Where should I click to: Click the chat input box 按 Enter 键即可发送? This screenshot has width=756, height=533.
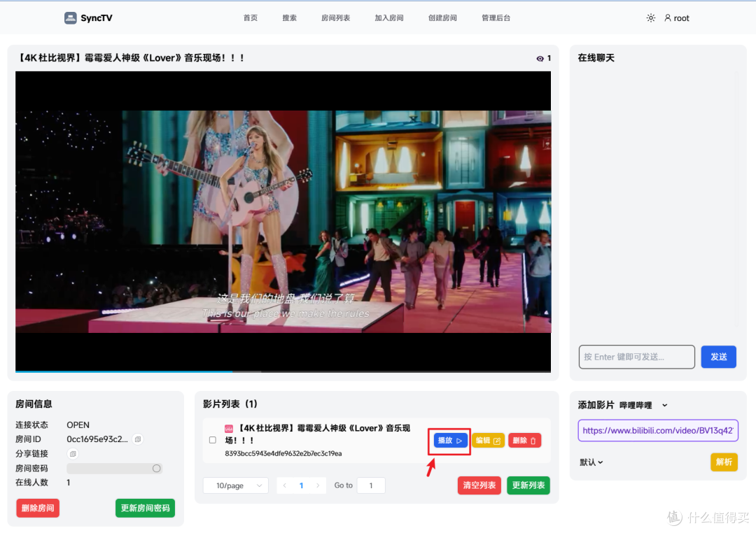point(636,357)
